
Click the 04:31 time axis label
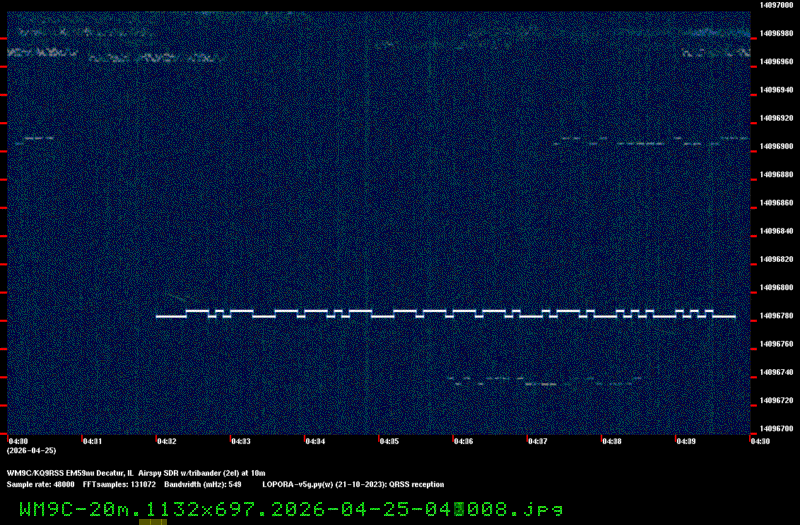click(93, 441)
